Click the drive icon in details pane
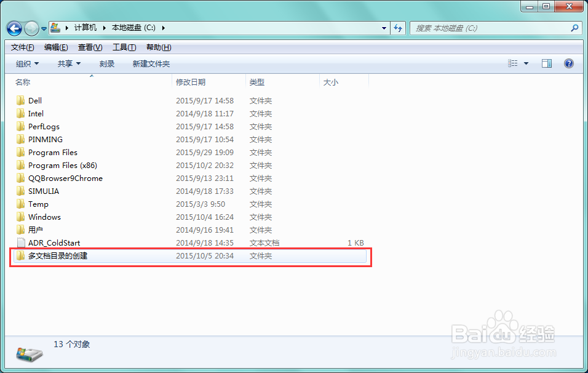The width and height of the screenshot is (588, 373). click(30, 355)
